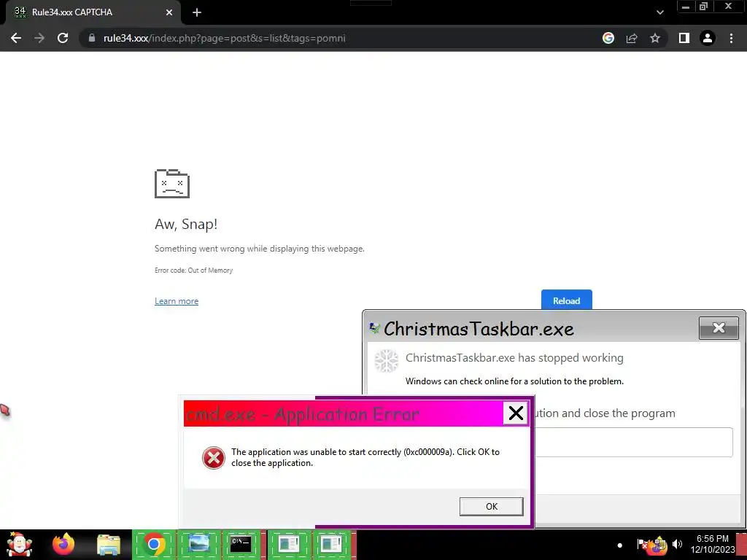The image size is (747, 560).
Task: Open the clock showing 6:56 PM
Action: 712,544
